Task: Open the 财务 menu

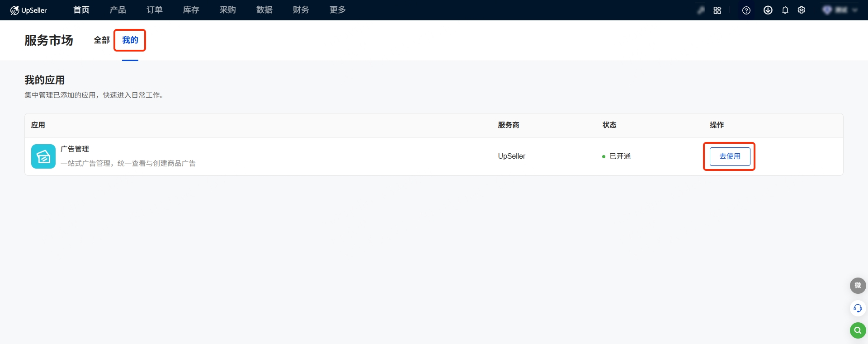Action: coord(301,10)
